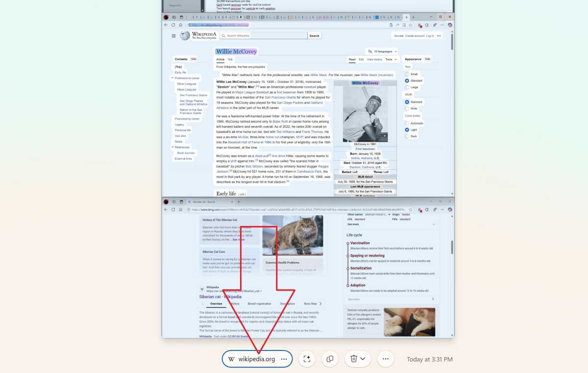Click the copy icon in the bottom toolbar
The image size is (588, 373).
pos(330,359)
